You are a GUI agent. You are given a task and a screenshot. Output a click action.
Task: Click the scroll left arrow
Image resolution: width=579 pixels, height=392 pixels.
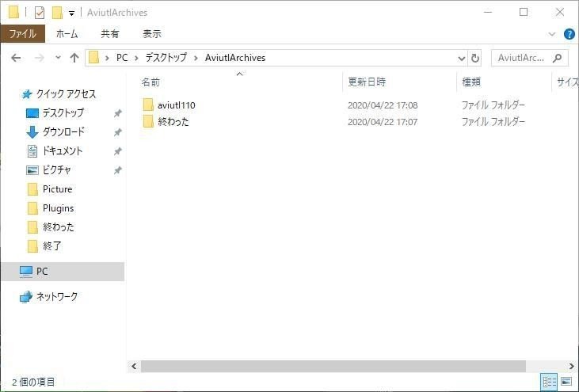(x=134, y=366)
